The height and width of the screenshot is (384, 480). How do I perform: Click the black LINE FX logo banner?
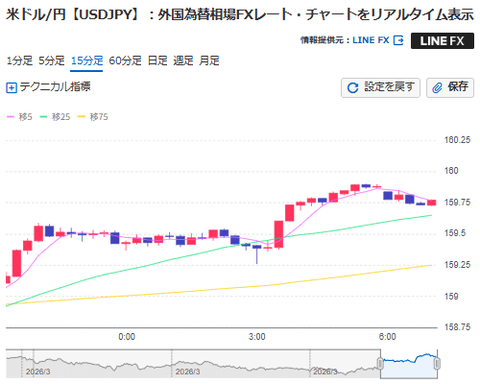[442, 41]
